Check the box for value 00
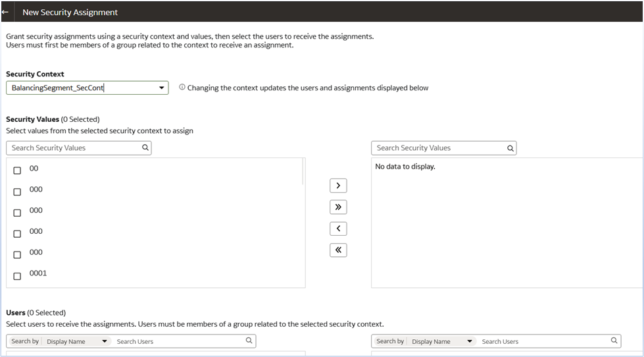The height and width of the screenshot is (357, 644). point(17,171)
